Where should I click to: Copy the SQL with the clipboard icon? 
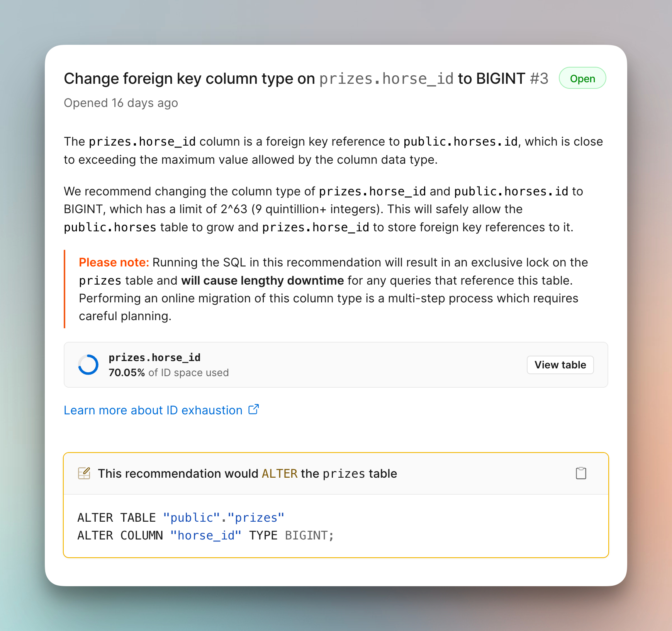click(x=581, y=473)
